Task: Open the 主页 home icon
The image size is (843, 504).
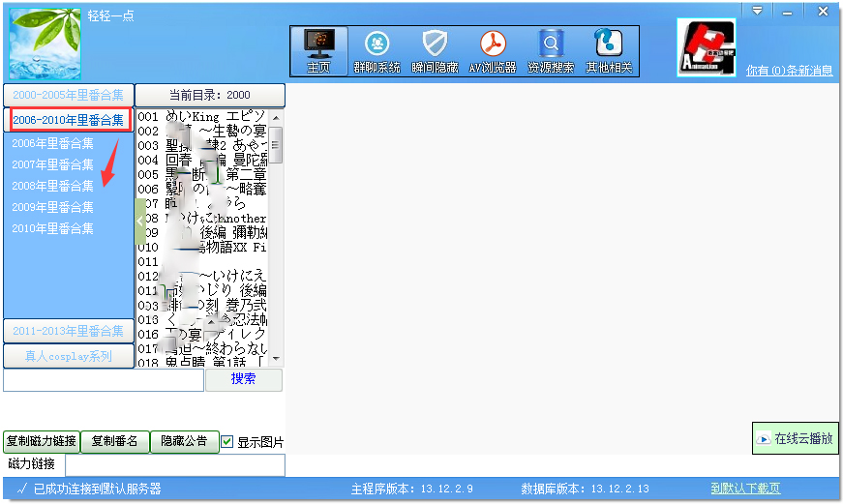Action: point(319,51)
